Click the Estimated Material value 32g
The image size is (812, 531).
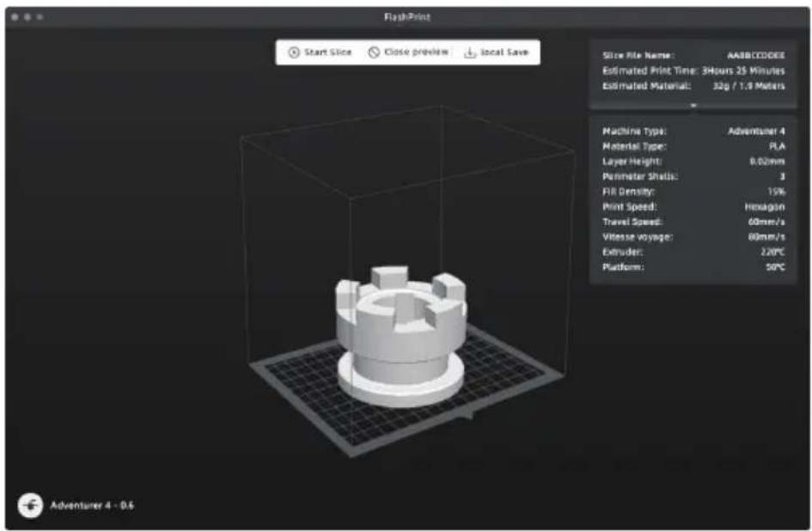(748, 86)
